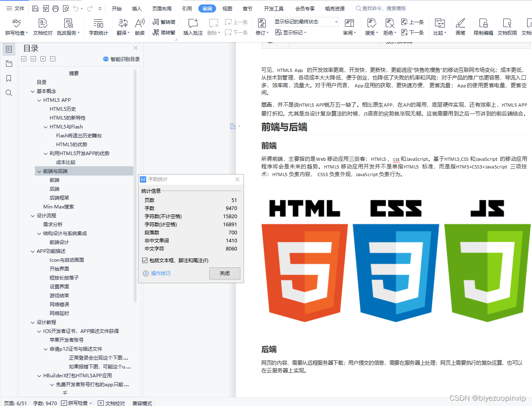Click 智能识别目录 smart TOC recognition
Viewport: 532px width, 406px height.
coord(122,59)
